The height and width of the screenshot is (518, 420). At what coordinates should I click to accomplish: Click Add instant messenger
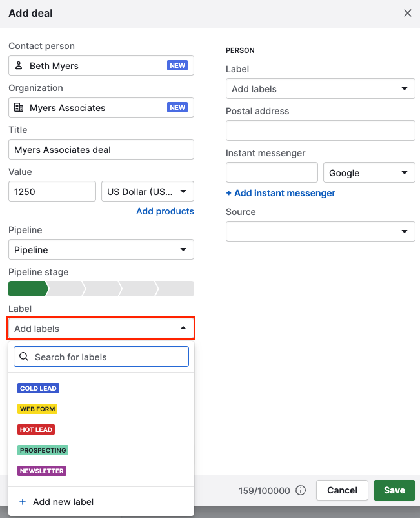(281, 193)
